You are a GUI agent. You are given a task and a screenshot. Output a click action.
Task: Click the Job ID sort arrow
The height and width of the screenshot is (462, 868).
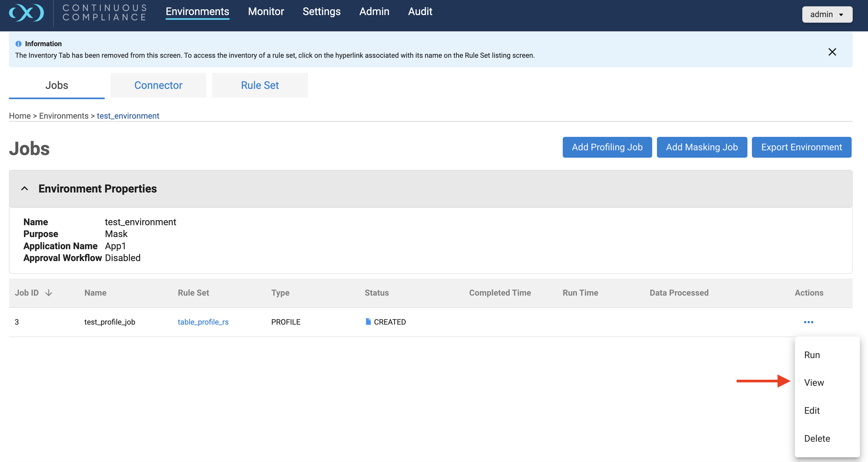coord(49,293)
